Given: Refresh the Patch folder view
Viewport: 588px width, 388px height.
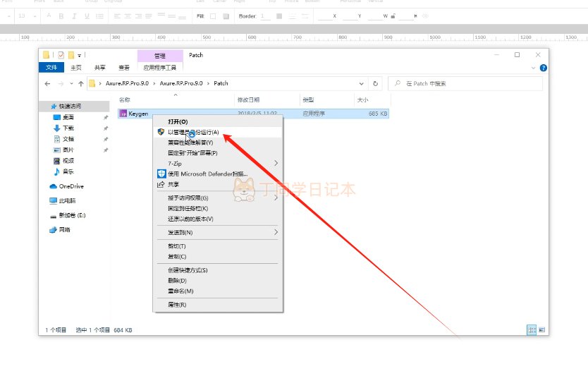Looking at the screenshot, I should (376, 83).
